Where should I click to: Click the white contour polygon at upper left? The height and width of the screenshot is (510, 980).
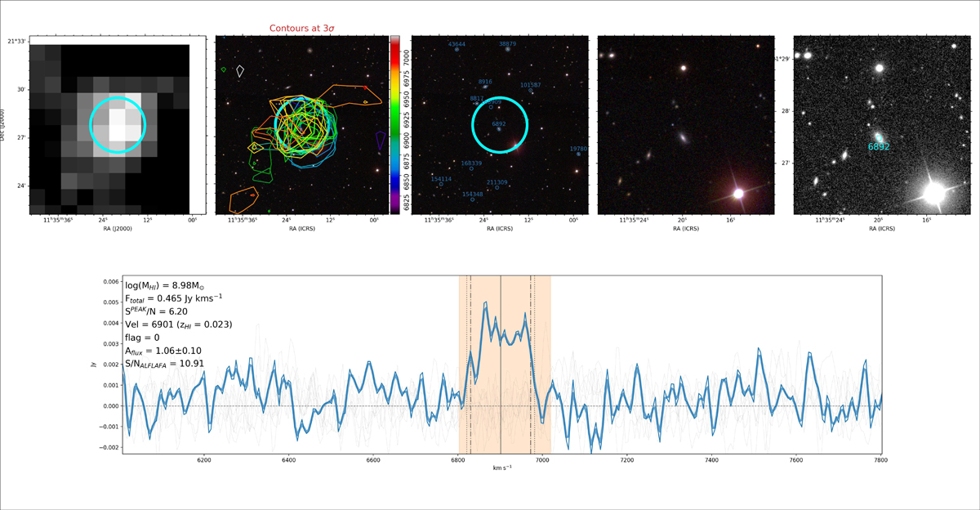pos(239,71)
